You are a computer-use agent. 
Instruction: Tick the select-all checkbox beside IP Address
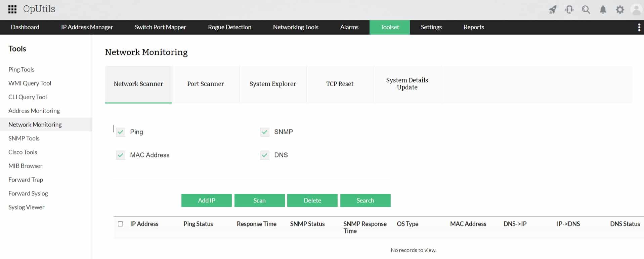coord(120,224)
